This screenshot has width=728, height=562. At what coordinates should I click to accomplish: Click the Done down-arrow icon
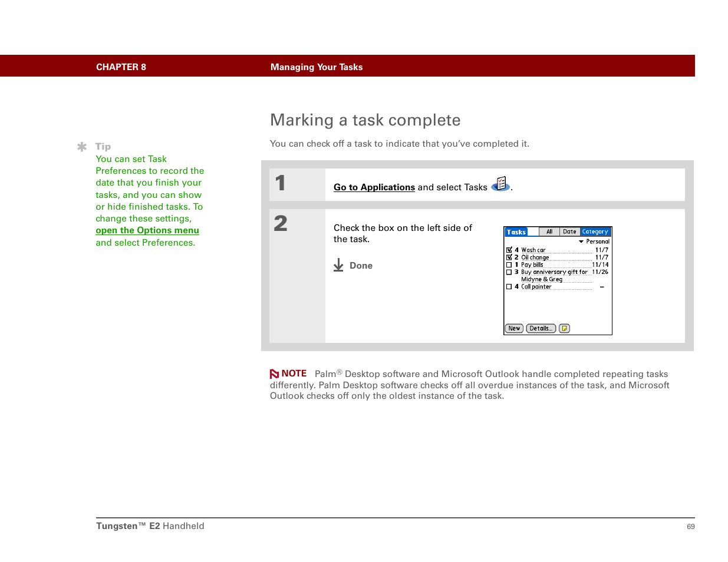338,265
